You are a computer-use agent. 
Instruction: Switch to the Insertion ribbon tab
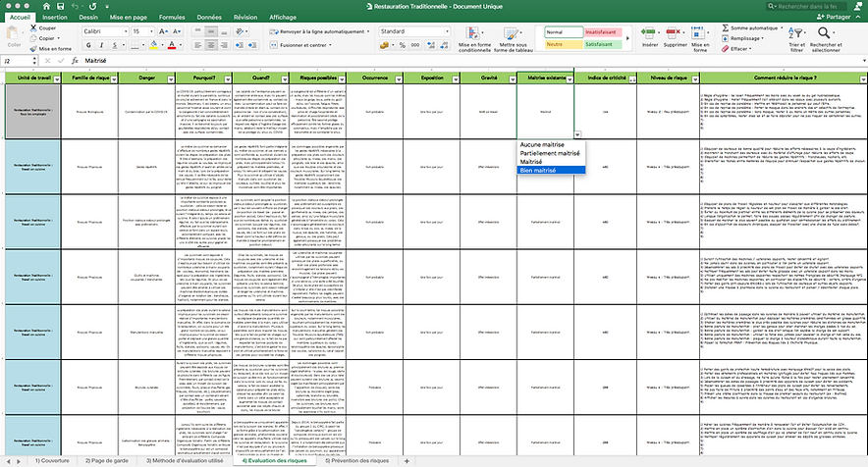(x=55, y=17)
